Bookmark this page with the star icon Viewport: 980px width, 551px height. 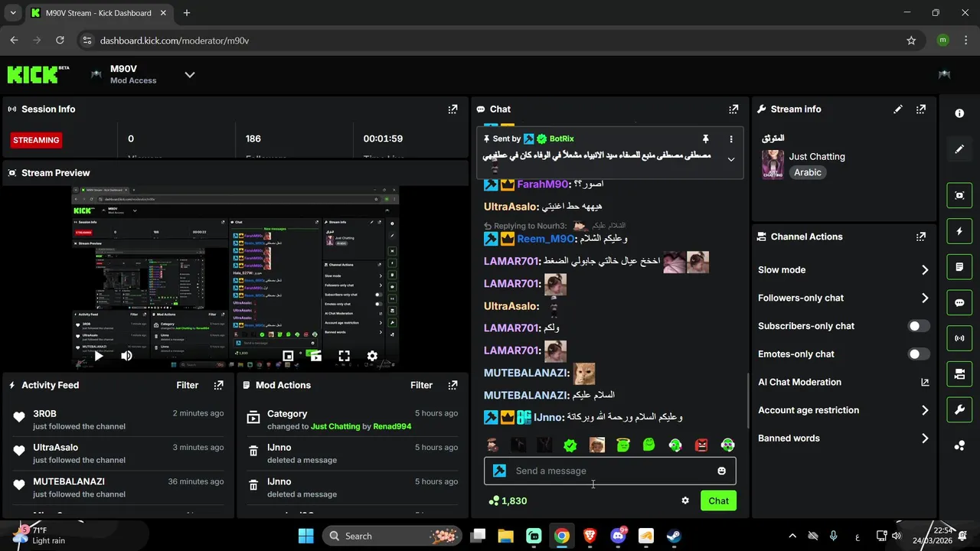point(911,41)
